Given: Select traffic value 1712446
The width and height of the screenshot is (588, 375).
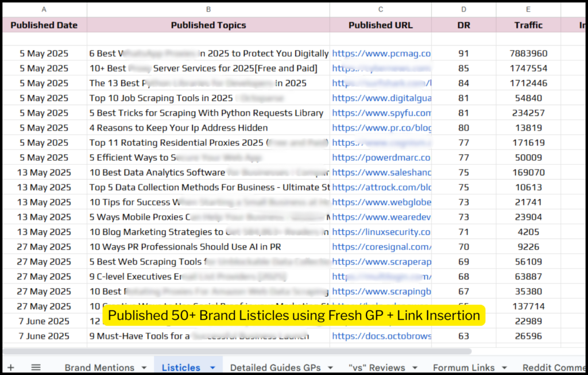Looking at the screenshot, I should [x=528, y=83].
